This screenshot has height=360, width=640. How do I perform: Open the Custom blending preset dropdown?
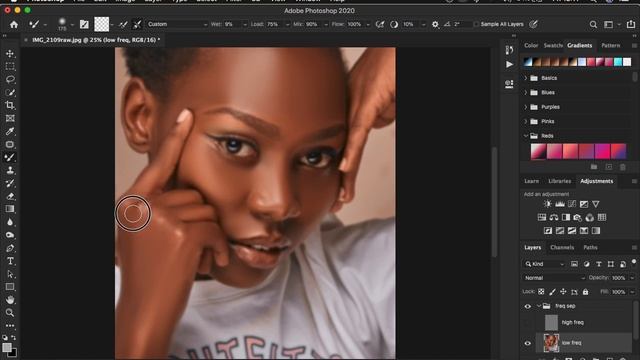point(177,24)
